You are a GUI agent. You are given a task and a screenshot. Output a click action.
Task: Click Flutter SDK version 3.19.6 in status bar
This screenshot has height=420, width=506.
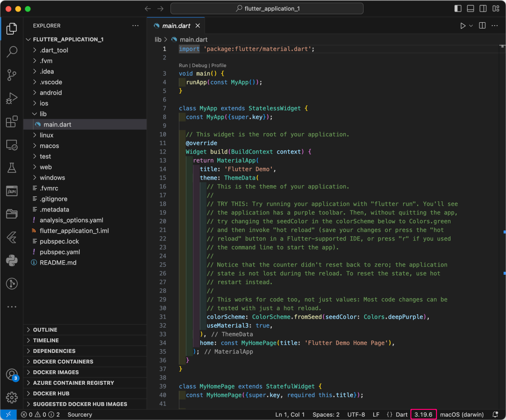coord(423,415)
